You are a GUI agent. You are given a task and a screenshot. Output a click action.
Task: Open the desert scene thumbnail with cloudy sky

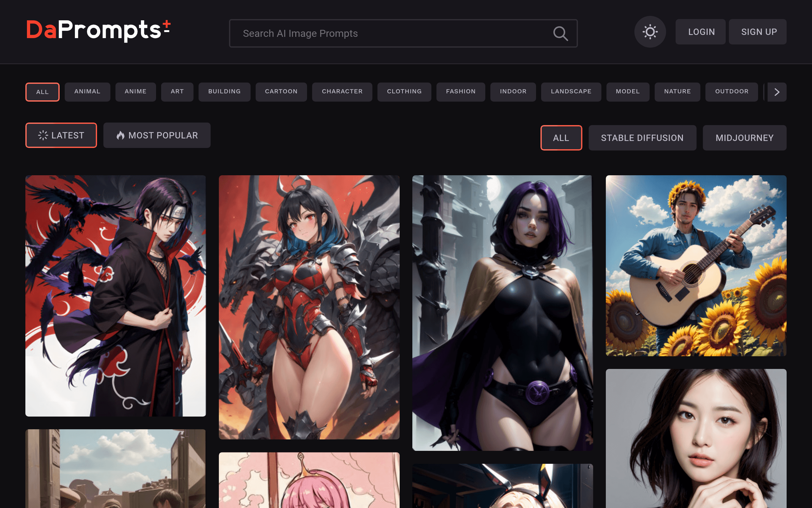tap(116, 469)
